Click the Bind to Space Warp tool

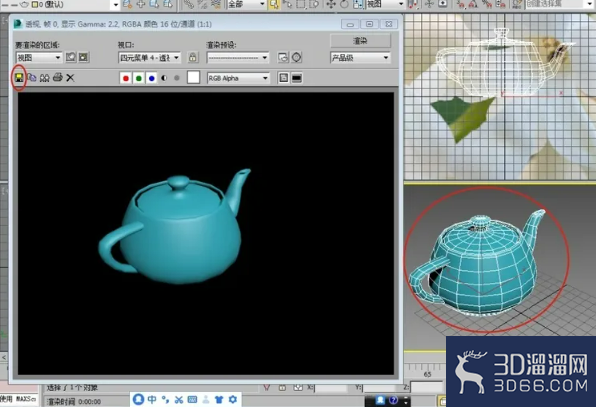(216, 5)
